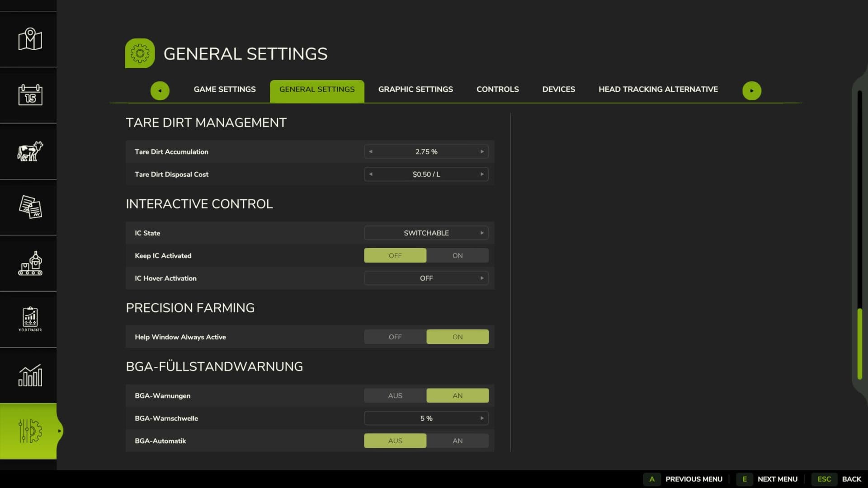Open the statistics bar chart icon
Viewport: 868px width, 488px height.
pos(30,375)
